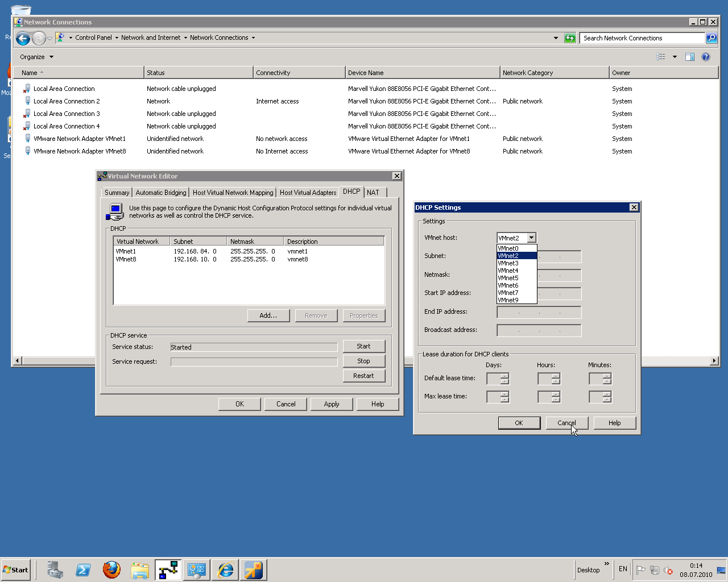Screen dimensions: 728x582
Task: Select the VMnet8 row in DHCP list
Action: point(249,259)
